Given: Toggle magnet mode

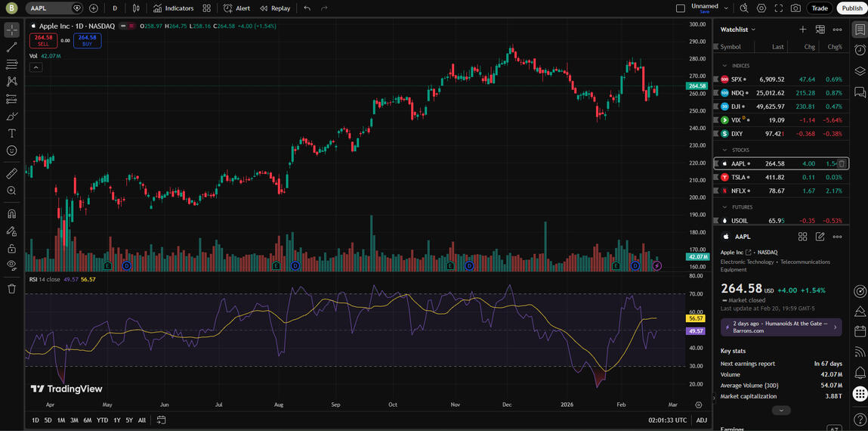Looking at the screenshot, I should [x=11, y=214].
